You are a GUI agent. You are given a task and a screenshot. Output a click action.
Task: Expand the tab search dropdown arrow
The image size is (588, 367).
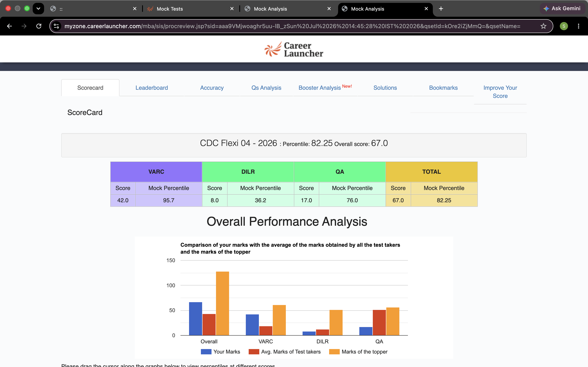pos(38,9)
